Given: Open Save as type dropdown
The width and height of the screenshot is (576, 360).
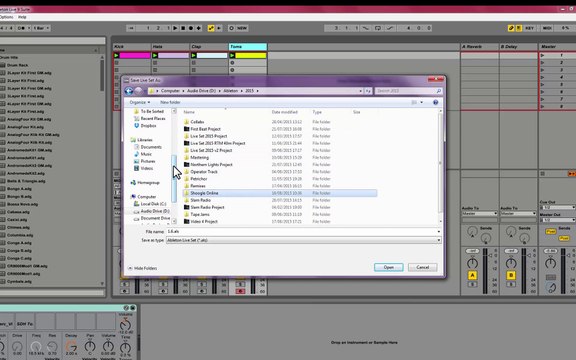Looking at the screenshot, I should click(x=303, y=240).
